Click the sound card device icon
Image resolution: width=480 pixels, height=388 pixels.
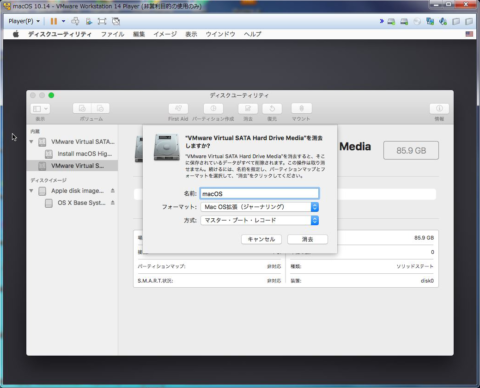(x=443, y=22)
